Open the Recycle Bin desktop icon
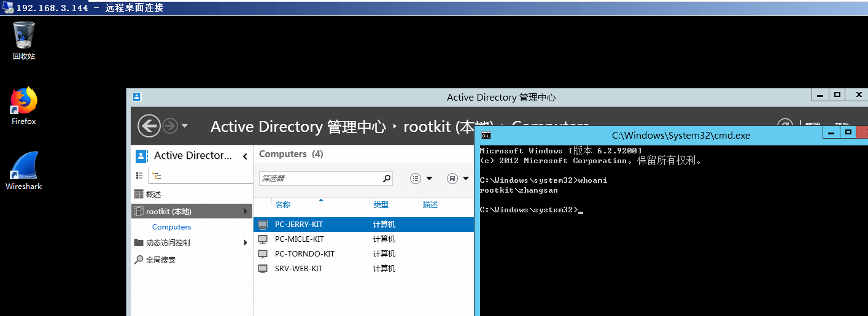Screen dimensions: 868x316 tap(24, 40)
